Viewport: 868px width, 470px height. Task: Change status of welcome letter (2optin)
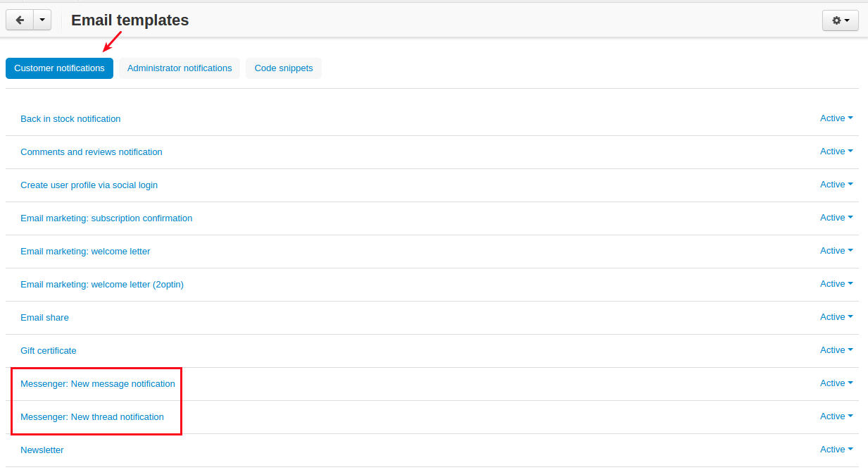(x=836, y=284)
